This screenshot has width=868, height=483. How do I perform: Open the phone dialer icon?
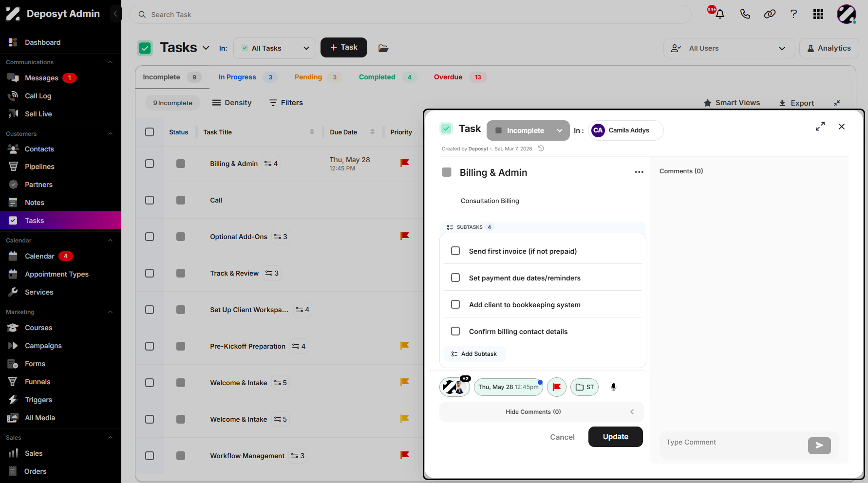coord(745,14)
